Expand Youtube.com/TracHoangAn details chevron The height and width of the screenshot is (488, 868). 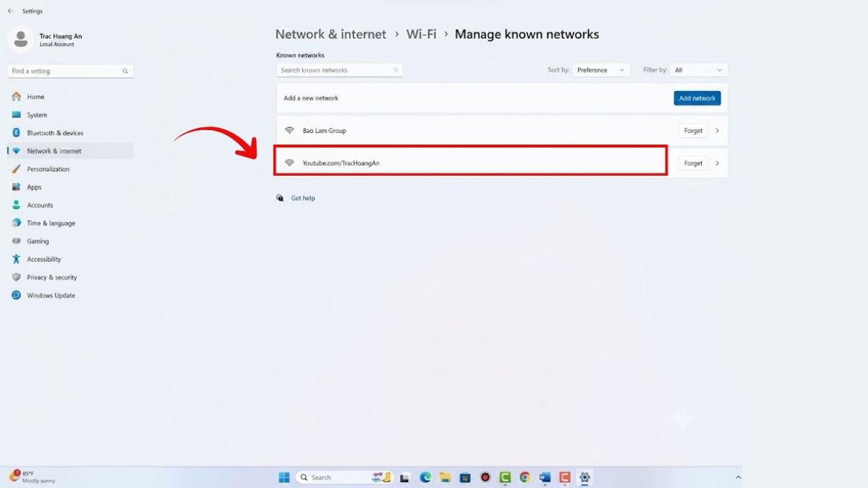click(718, 163)
